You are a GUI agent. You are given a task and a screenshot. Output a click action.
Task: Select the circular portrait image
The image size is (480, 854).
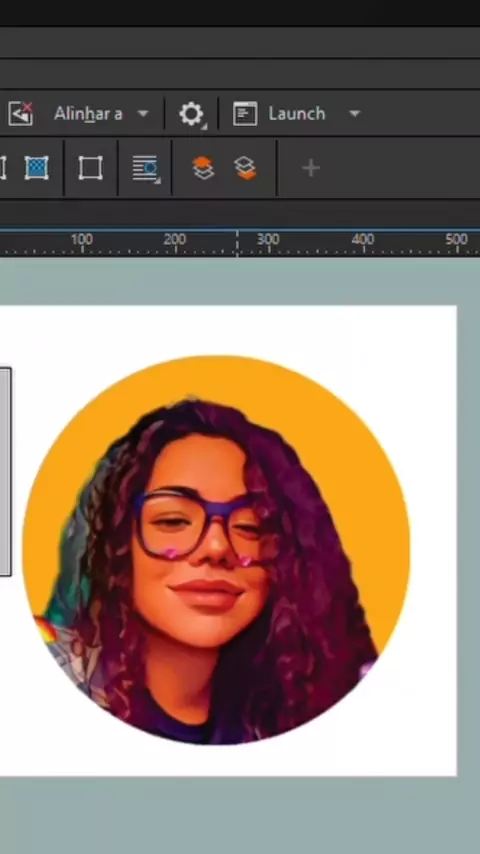pos(216,550)
